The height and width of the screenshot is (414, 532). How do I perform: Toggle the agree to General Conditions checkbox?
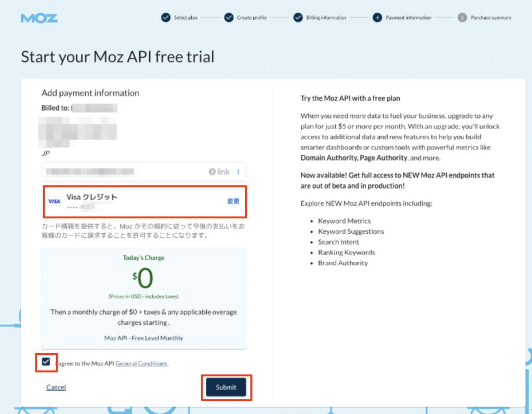pyautogui.click(x=46, y=362)
